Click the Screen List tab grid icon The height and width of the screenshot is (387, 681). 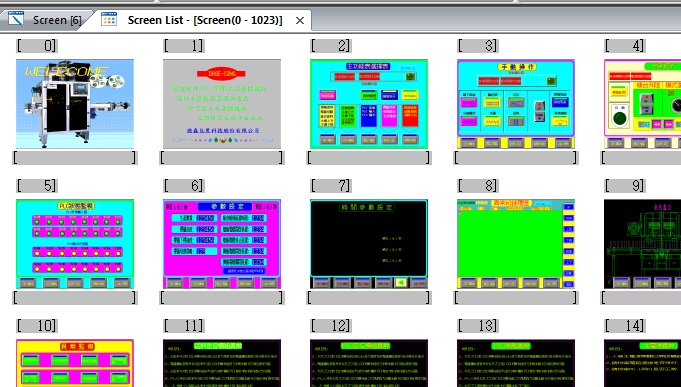tap(109, 20)
